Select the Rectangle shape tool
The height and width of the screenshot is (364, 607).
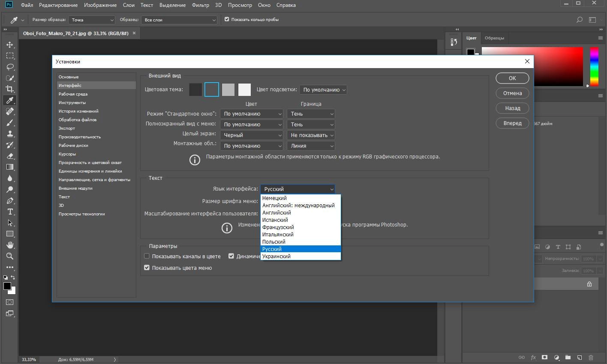pos(9,234)
